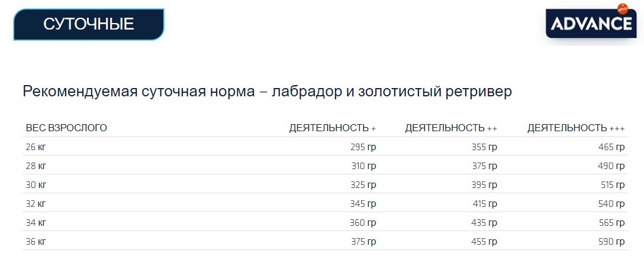This screenshot has height=263, width=644.
Task: Click the 360 гр value cell
Action: pos(363,223)
